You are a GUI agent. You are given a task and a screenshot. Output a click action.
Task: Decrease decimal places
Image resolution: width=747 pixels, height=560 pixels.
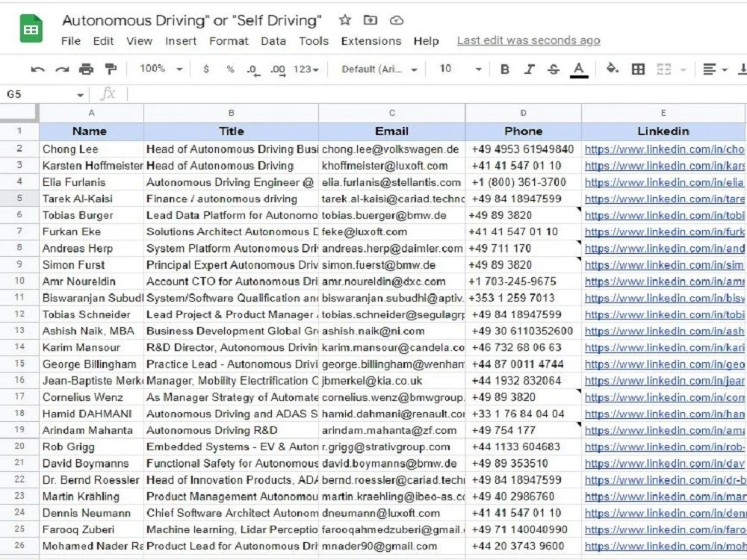[x=254, y=70]
